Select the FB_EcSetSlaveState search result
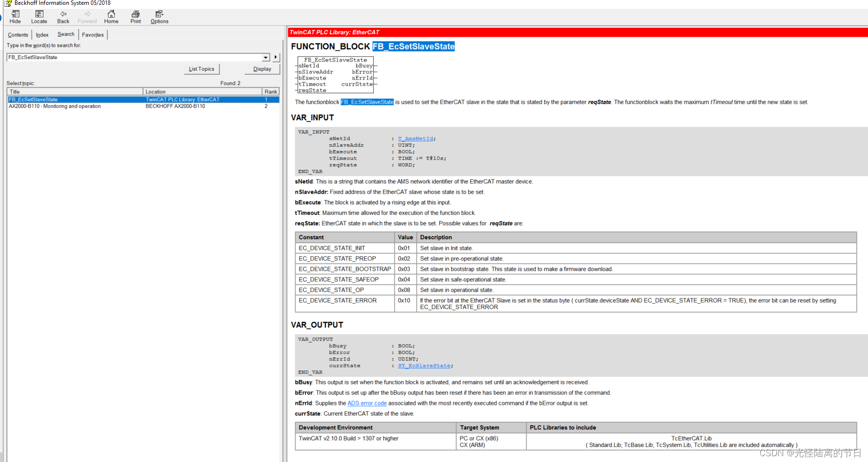 point(143,99)
